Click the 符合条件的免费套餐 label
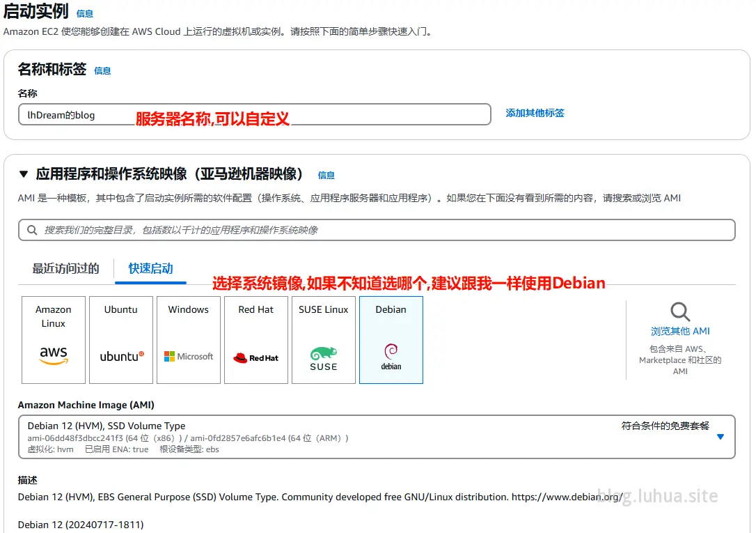Image resolution: width=756 pixels, height=533 pixels. (665, 426)
